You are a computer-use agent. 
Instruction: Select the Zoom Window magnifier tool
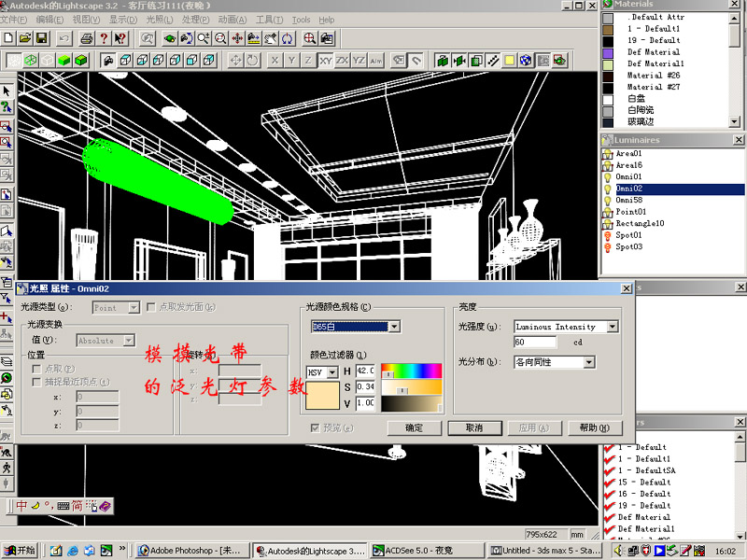(x=220, y=38)
